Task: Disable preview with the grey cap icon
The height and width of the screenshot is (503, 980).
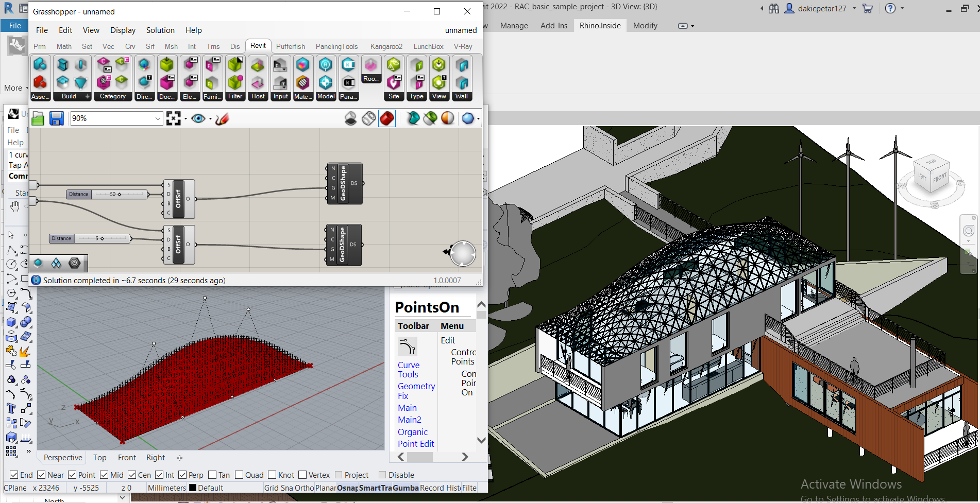Action: 350,118
